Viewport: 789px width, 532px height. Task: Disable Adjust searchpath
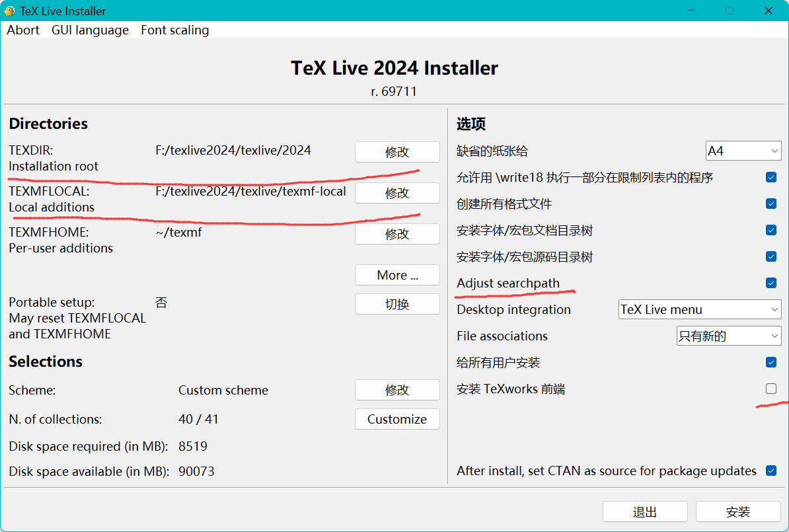pos(770,283)
